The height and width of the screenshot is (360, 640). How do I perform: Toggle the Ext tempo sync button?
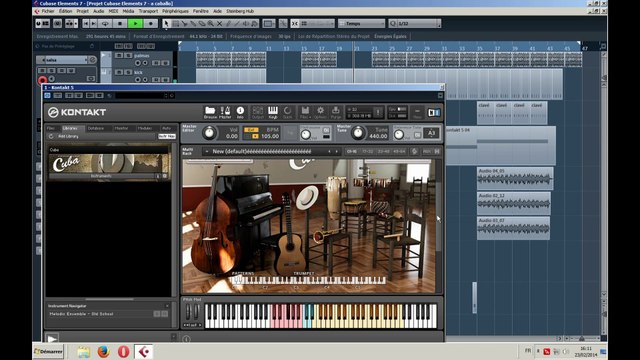(251, 130)
